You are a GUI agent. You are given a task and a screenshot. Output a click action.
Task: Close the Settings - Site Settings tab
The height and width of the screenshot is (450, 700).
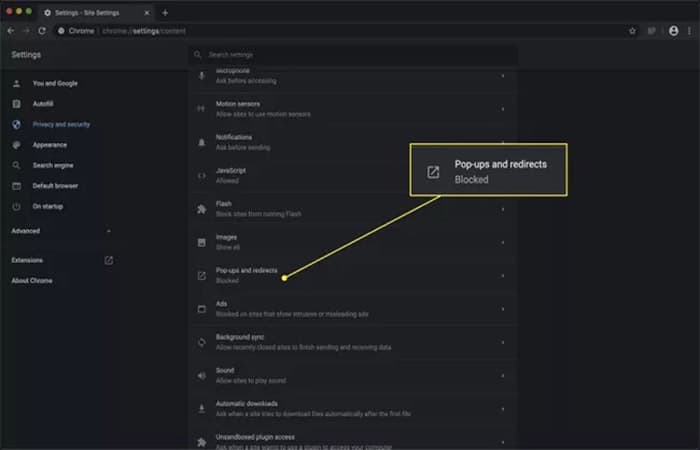[146, 12]
